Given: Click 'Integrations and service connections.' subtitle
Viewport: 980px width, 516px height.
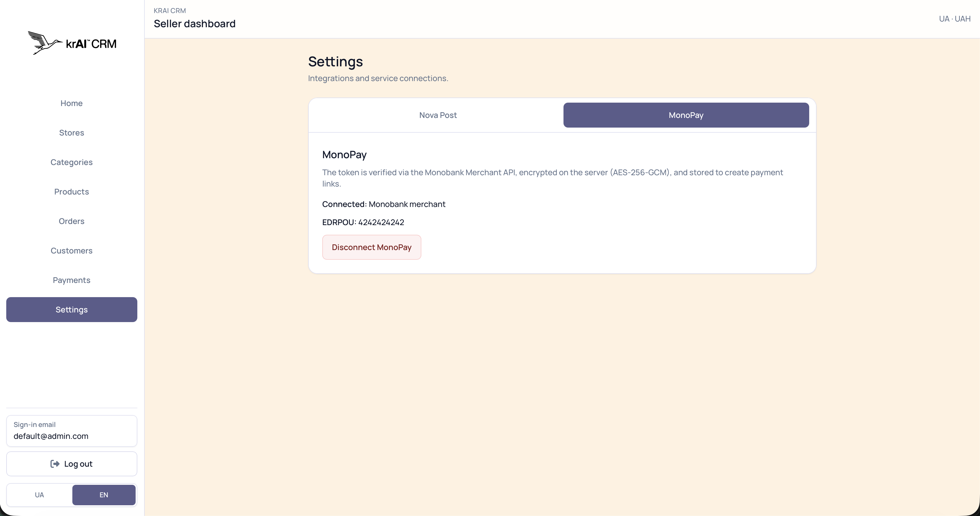Looking at the screenshot, I should pyautogui.click(x=378, y=78).
